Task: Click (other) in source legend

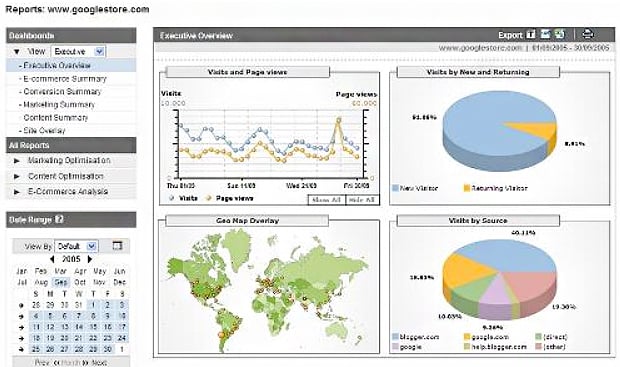Action: click(x=554, y=347)
